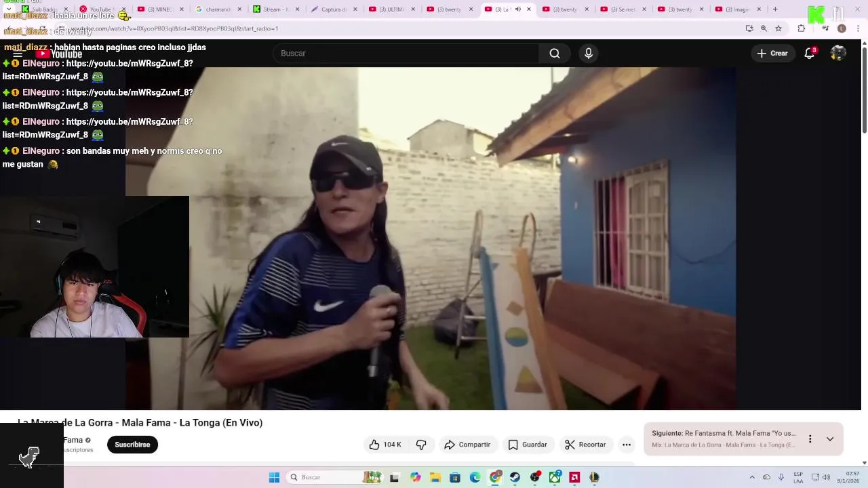The height and width of the screenshot is (488, 868).
Task: Open the up-next playlist options menu
Action: (x=810, y=439)
